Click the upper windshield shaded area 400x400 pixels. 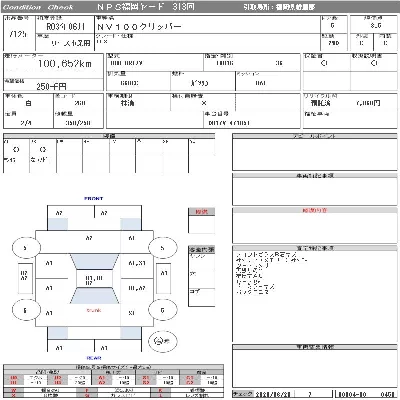(x=94, y=262)
